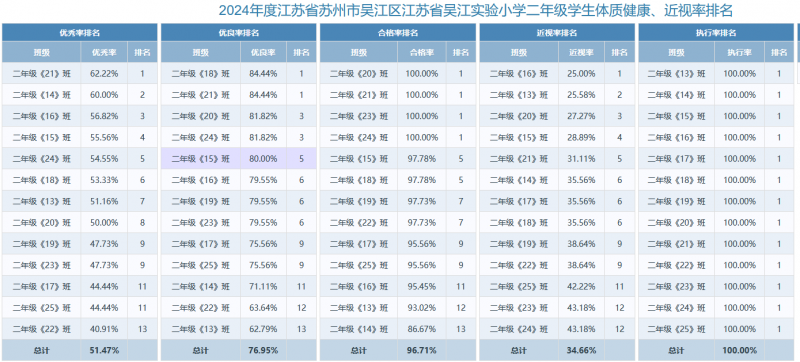Select the 27.27% 近视率 value

click(x=581, y=116)
